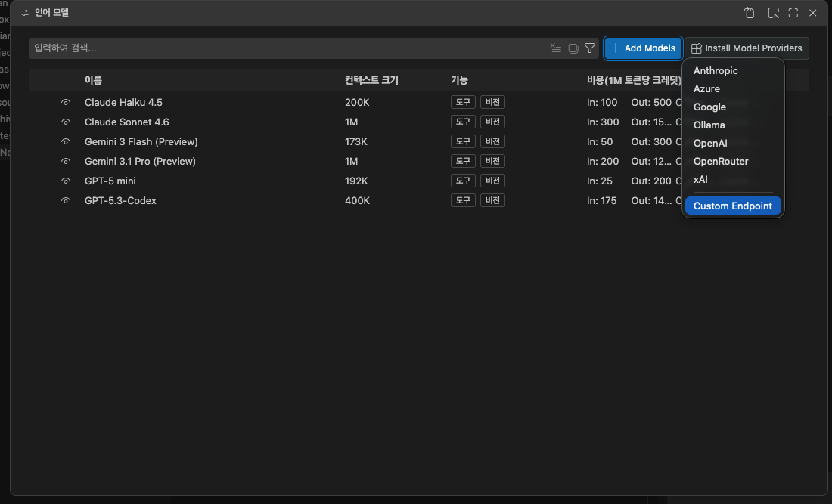
Task: Click the In: 300 cost value
Action: pyautogui.click(x=603, y=122)
